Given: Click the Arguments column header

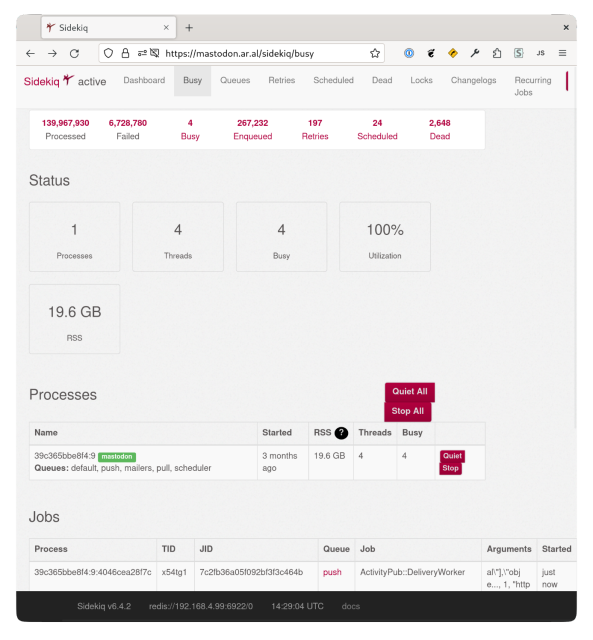Looking at the screenshot, I should coord(509,549).
